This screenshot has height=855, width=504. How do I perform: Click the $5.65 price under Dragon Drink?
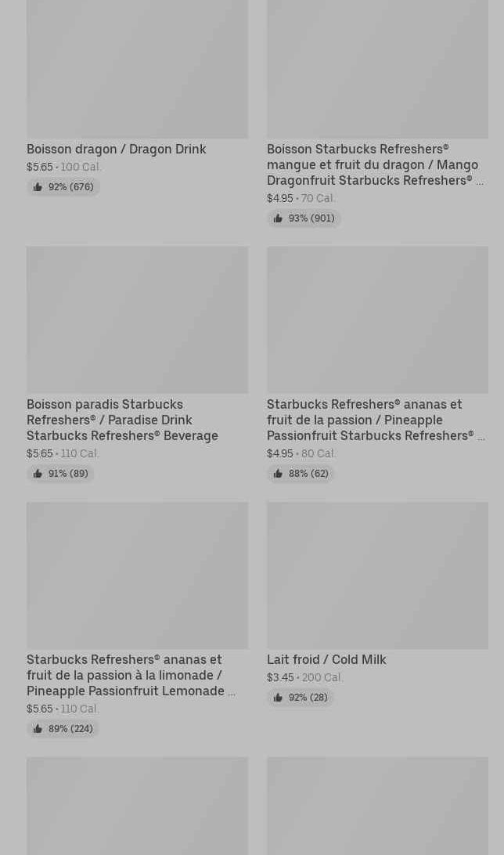[x=40, y=167]
